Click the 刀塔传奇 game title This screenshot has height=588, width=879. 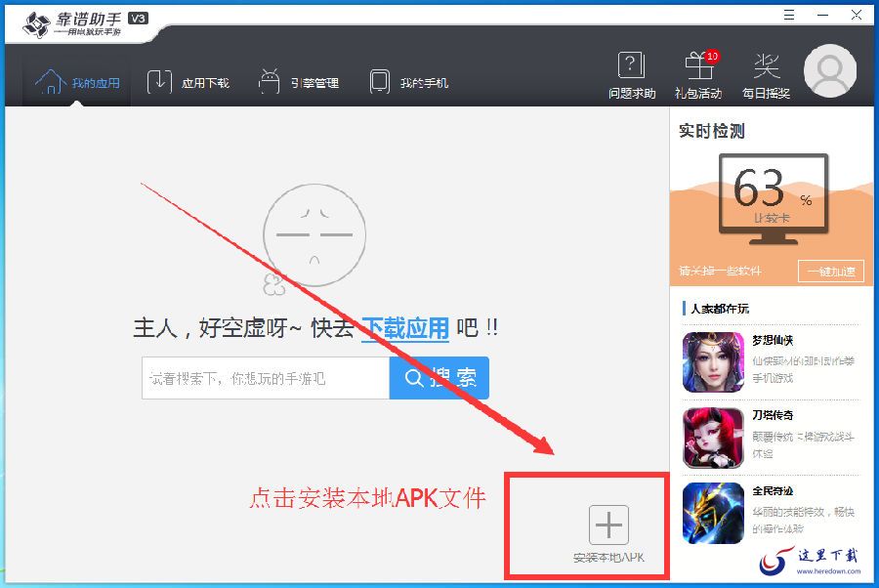(773, 415)
